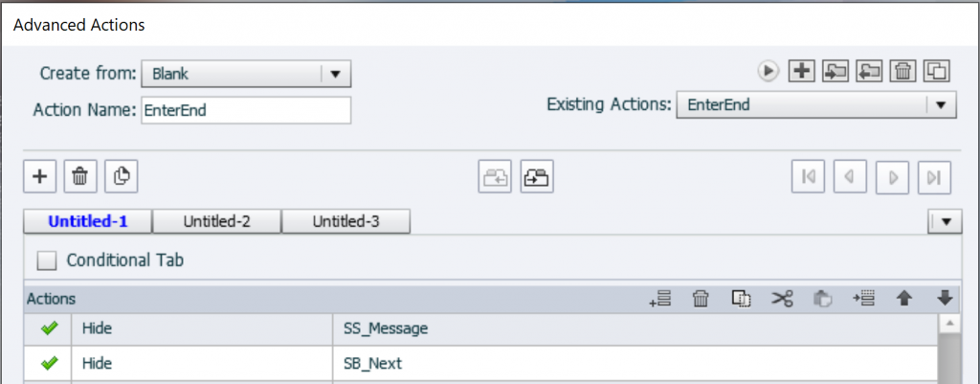
Task: Click the preview action play button
Action: tap(768, 70)
